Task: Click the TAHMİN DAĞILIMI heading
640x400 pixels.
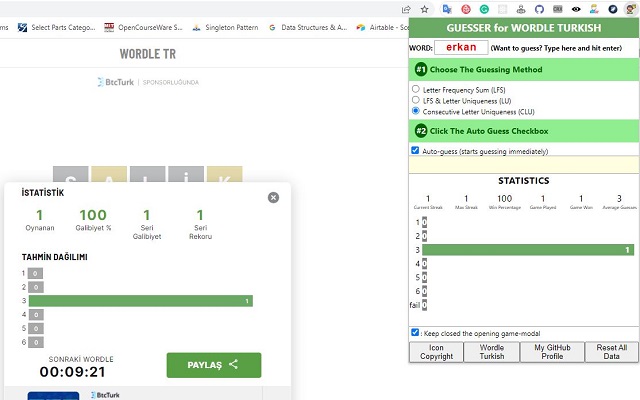Action: tap(54, 257)
